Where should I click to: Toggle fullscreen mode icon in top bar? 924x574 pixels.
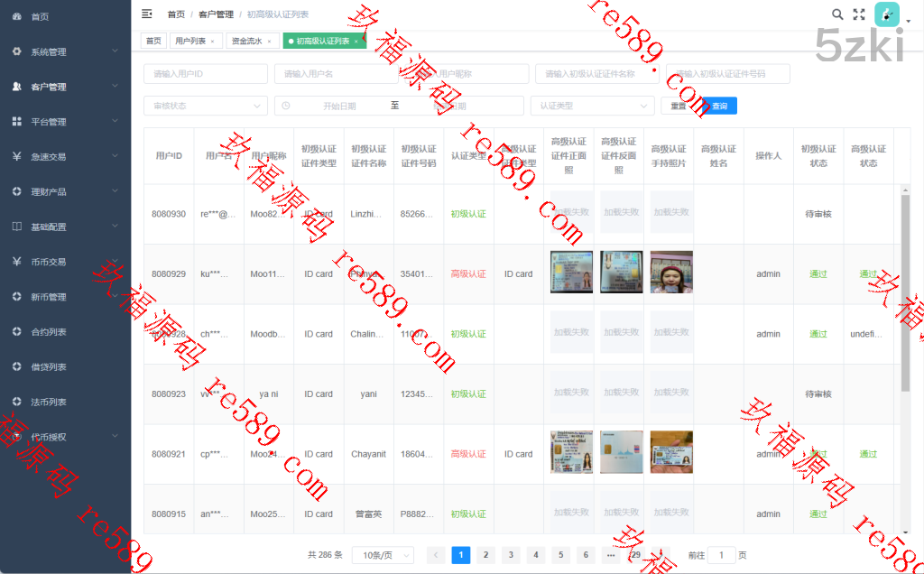coord(859,14)
